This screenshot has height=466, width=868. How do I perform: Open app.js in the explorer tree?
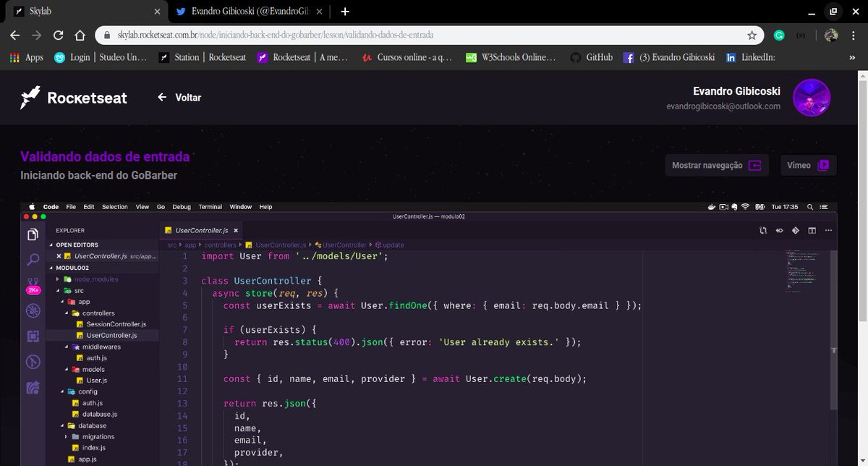click(82, 459)
